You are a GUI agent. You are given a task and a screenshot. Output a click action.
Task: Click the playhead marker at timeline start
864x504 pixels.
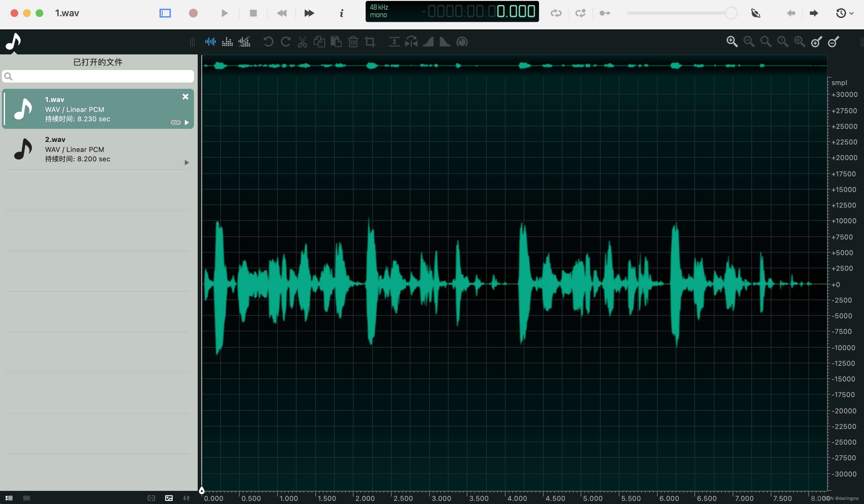tap(202, 490)
